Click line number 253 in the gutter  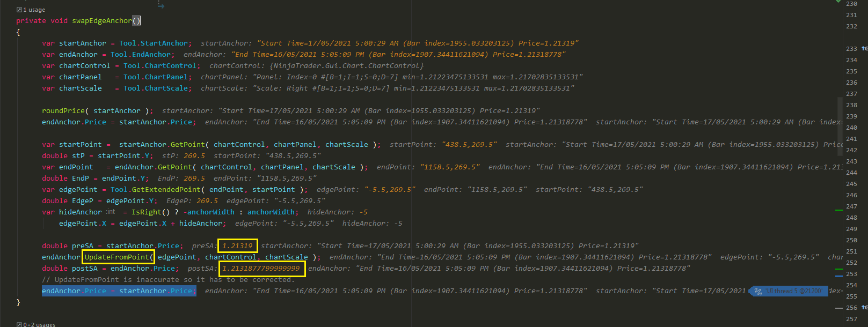tap(851, 274)
